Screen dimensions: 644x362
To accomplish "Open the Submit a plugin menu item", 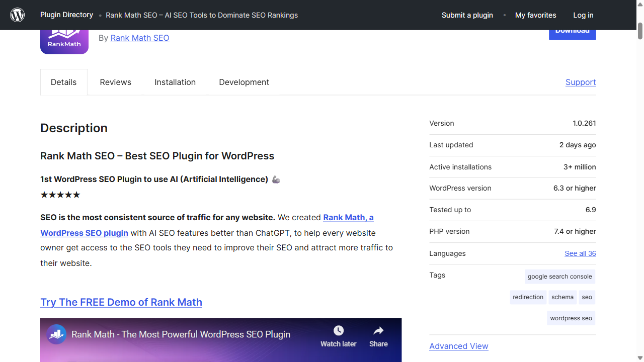I will (467, 15).
